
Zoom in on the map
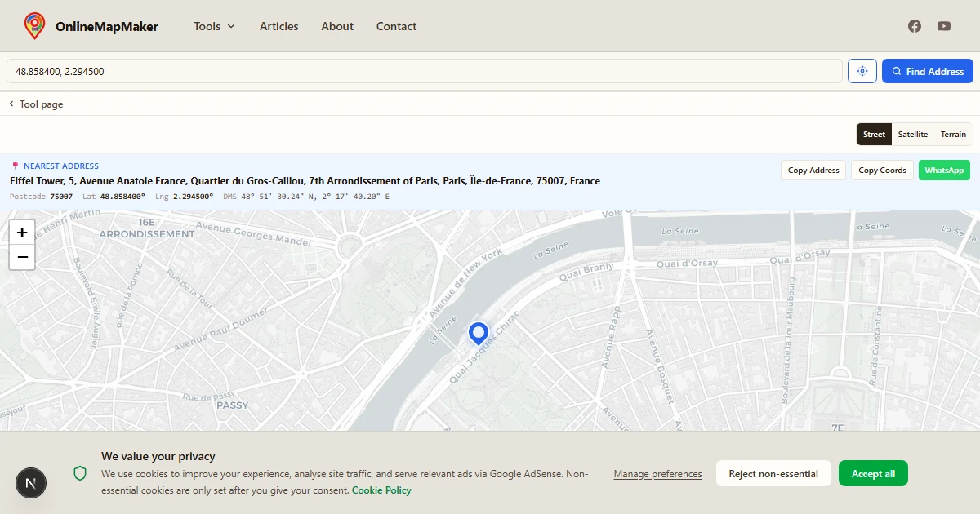22,232
